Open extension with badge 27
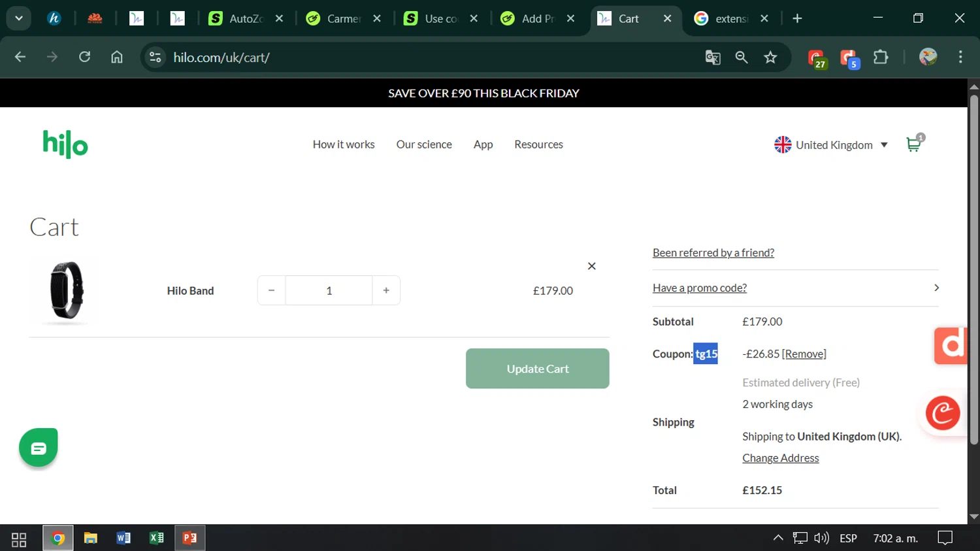This screenshot has width=980, height=551. pyautogui.click(x=817, y=58)
